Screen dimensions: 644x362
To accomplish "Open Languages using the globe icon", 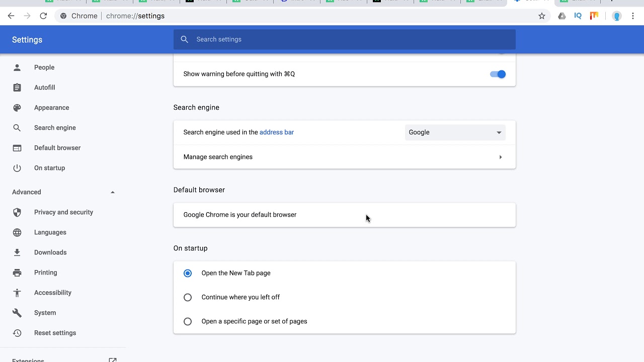I will 17,232.
